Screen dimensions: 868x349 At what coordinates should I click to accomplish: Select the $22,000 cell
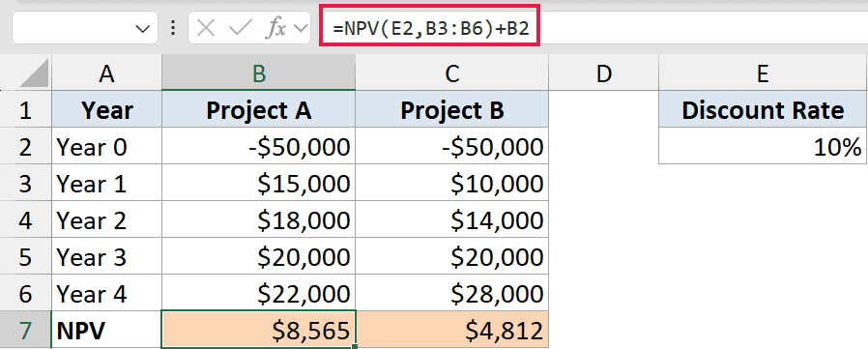pos(258,294)
